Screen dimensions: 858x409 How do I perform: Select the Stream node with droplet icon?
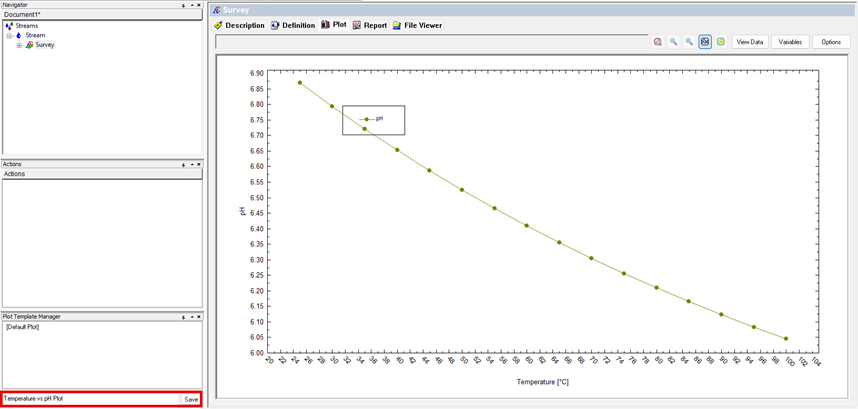(35, 35)
